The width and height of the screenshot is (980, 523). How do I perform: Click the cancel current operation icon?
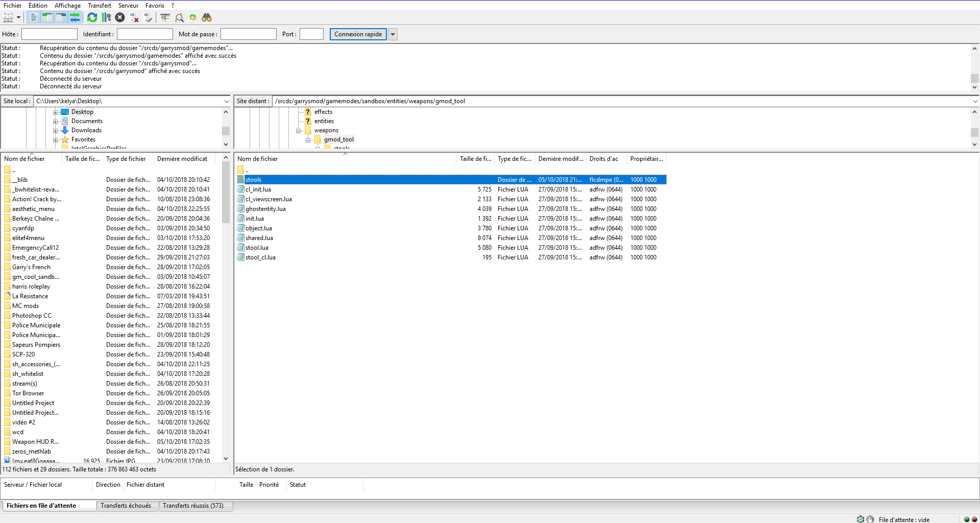(120, 17)
